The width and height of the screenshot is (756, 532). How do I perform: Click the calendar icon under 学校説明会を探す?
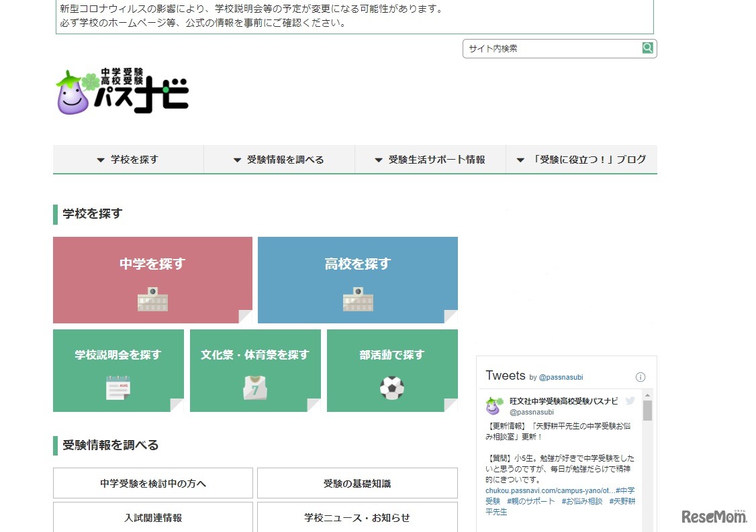coord(118,388)
